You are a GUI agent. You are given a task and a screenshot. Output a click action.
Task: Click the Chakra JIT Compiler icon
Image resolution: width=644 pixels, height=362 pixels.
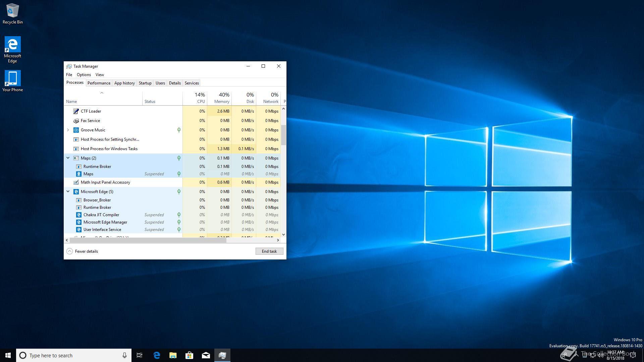79,215
